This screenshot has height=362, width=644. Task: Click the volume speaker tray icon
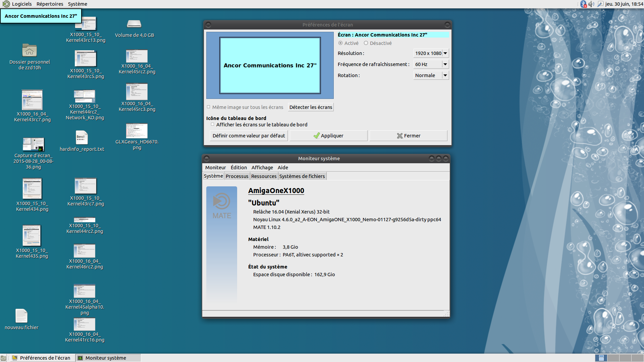pyautogui.click(x=591, y=4)
